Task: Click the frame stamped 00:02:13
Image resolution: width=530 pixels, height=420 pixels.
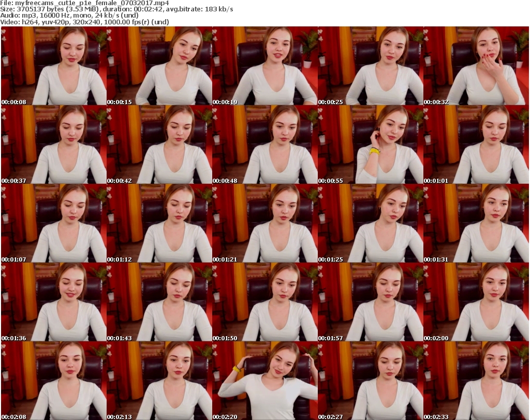Action: coord(159,381)
